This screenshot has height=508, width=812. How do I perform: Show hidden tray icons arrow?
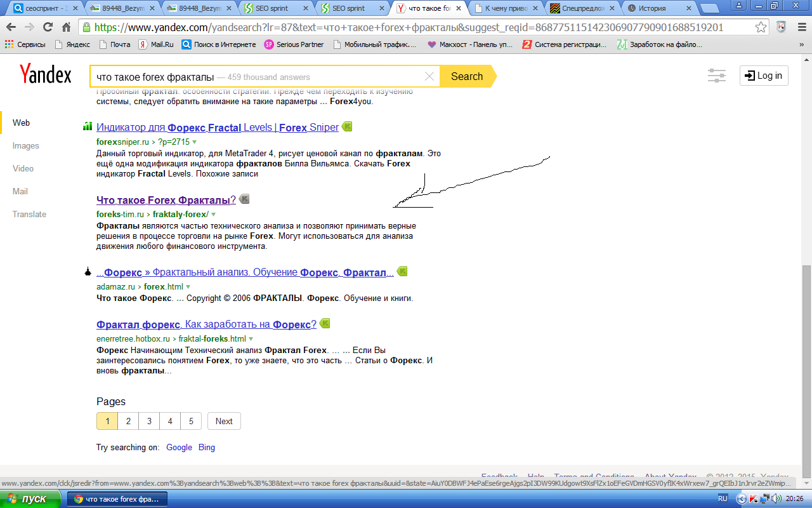742,499
